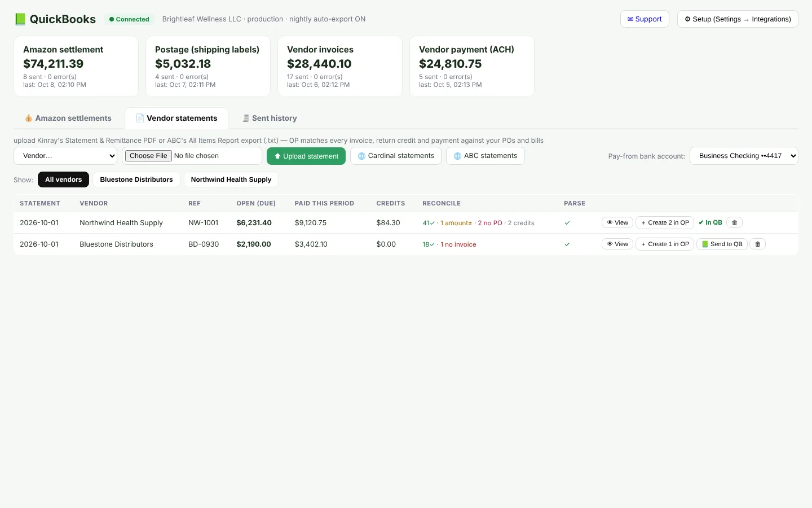Click Create 2 in OP
The width and height of the screenshot is (812, 508).
(x=665, y=222)
